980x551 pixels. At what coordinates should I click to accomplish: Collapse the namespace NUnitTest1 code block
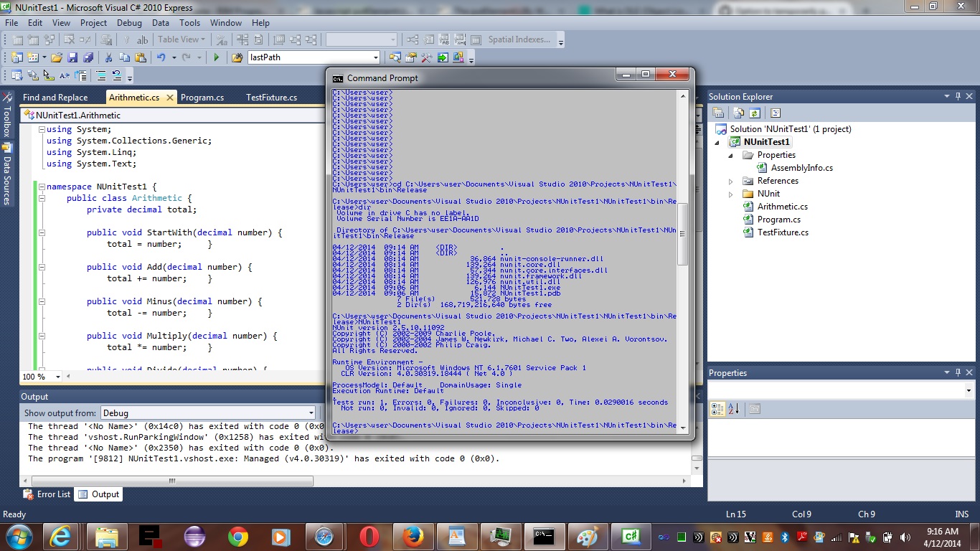click(x=42, y=187)
